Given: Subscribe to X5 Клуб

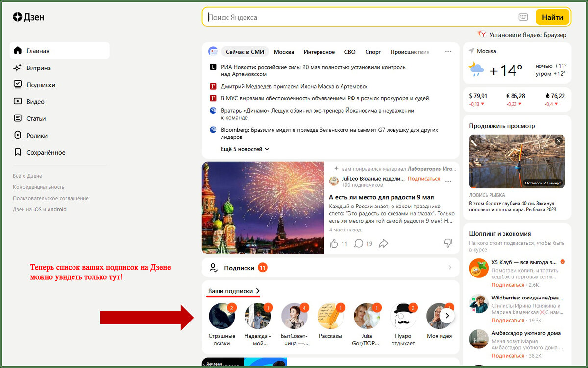Looking at the screenshot, I should (508, 284).
